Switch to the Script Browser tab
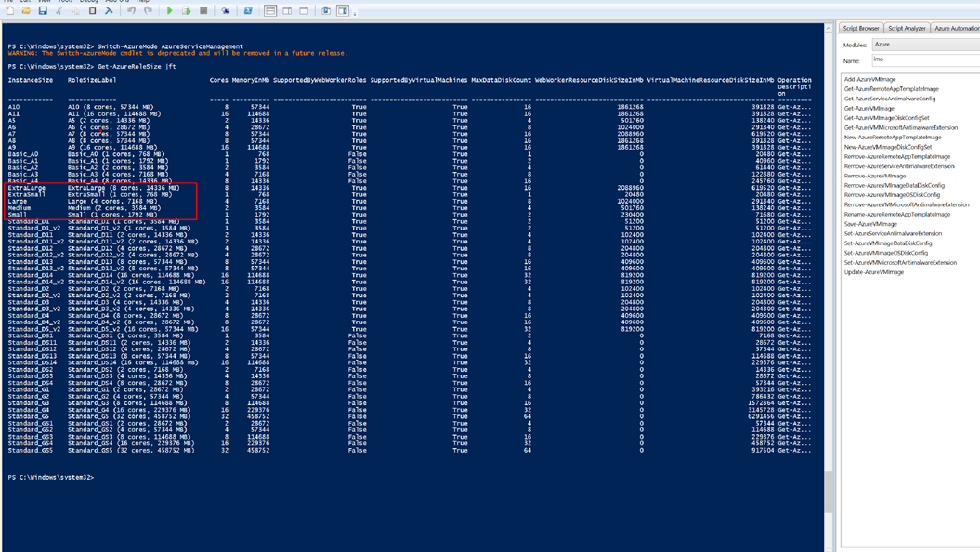980x552 pixels. [860, 28]
